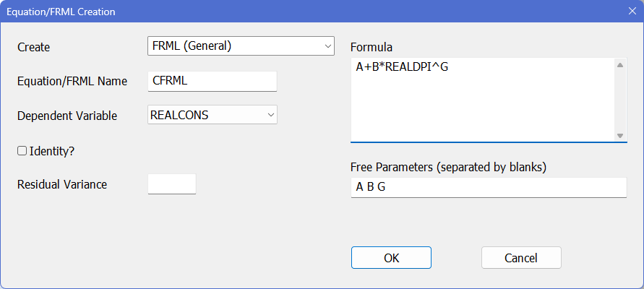Viewport: 644px width, 289px height.
Task: Click the Formula box scrollbar track
Action: click(620, 101)
